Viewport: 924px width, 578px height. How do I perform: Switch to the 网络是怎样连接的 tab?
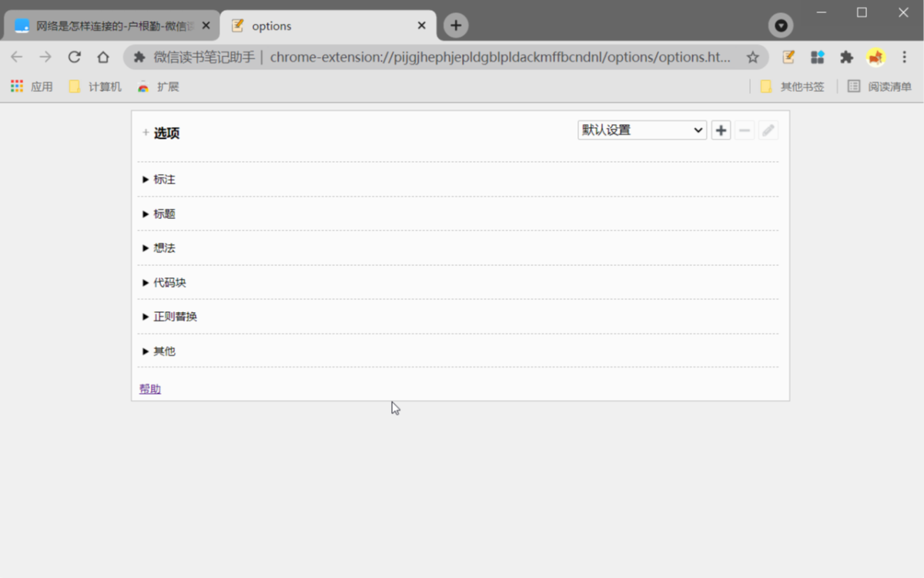coord(108,25)
